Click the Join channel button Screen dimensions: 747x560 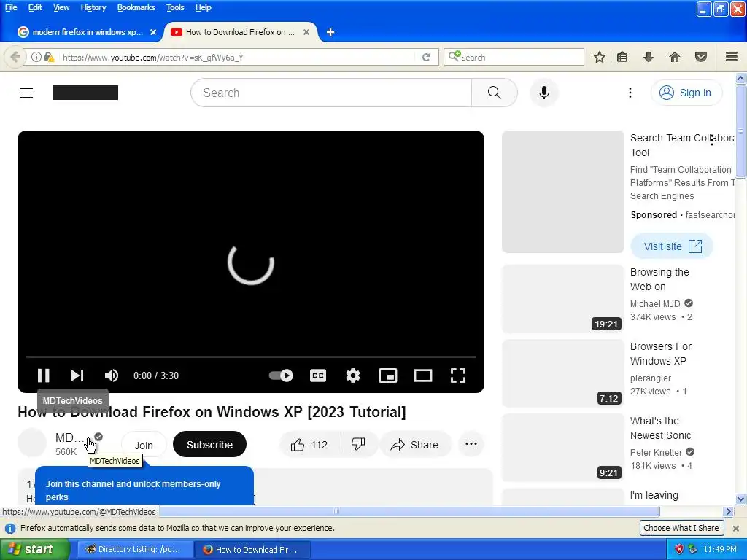click(144, 446)
